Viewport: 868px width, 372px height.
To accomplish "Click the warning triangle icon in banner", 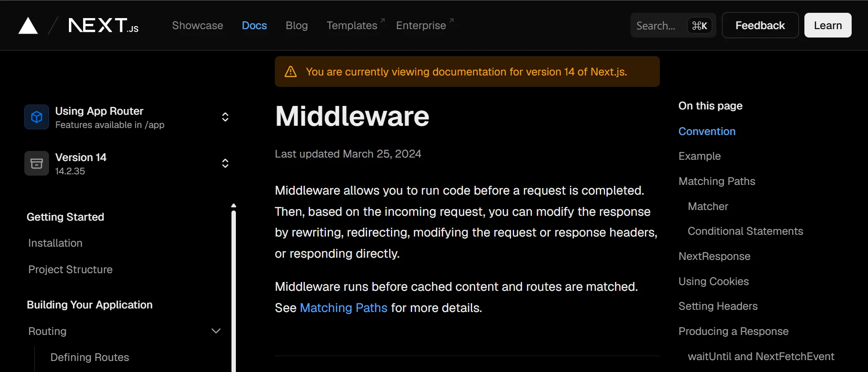I will click(291, 71).
